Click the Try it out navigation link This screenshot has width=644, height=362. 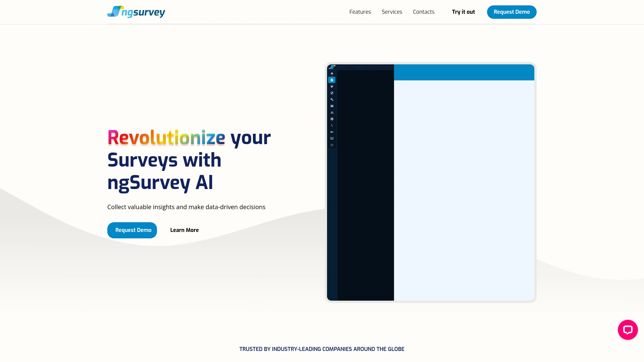click(x=463, y=11)
